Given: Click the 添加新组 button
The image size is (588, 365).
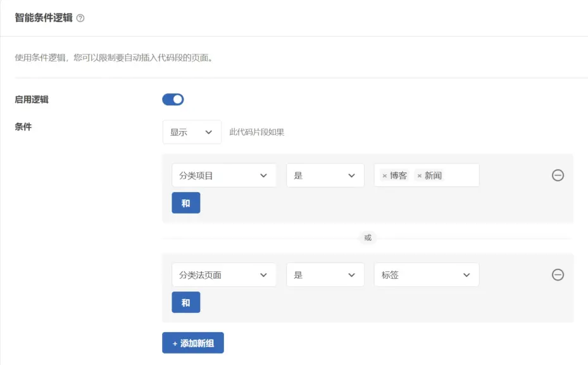Looking at the screenshot, I should pos(192,342).
